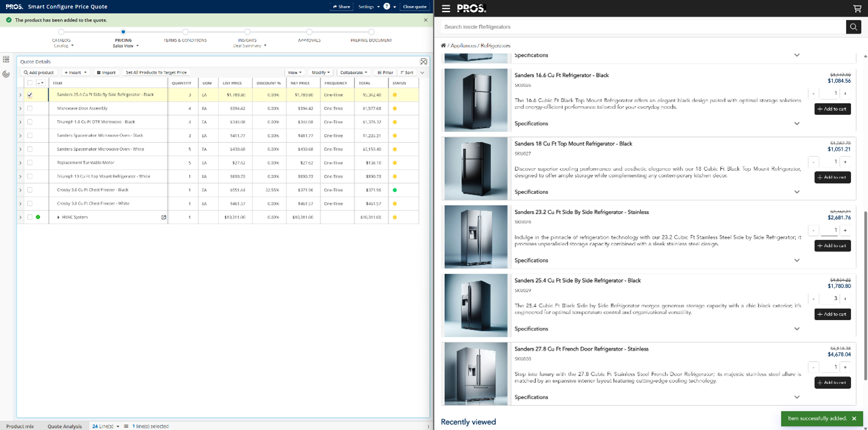Open the shopping cart icon
Screen dimensions: 868x430
[857, 9]
